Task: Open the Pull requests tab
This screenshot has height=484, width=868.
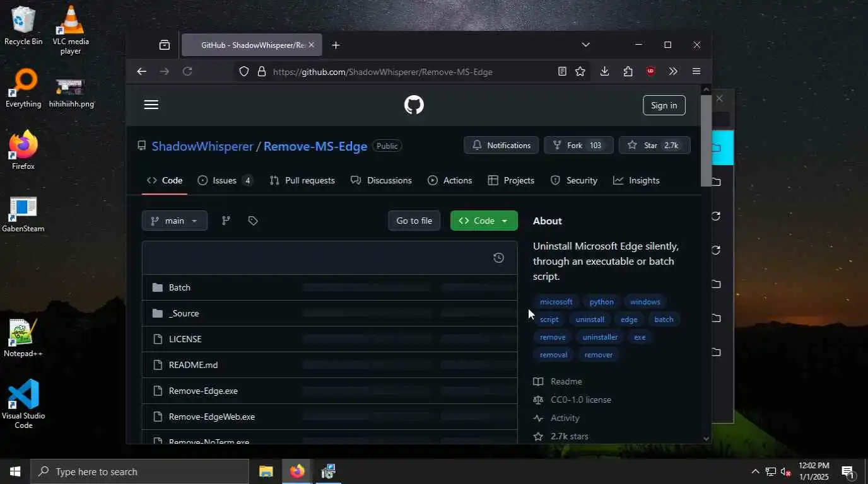Action: pyautogui.click(x=302, y=180)
